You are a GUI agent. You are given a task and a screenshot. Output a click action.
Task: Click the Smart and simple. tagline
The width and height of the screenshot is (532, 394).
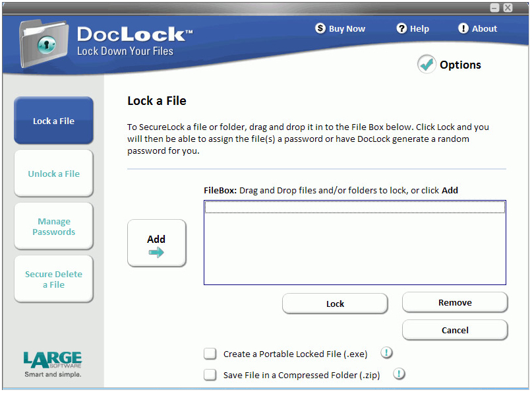click(53, 374)
